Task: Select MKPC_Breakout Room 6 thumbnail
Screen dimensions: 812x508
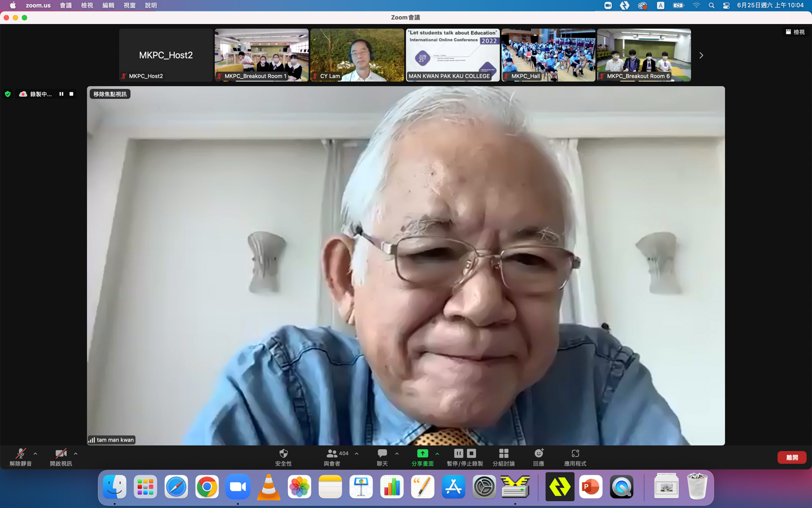Action: [644, 55]
